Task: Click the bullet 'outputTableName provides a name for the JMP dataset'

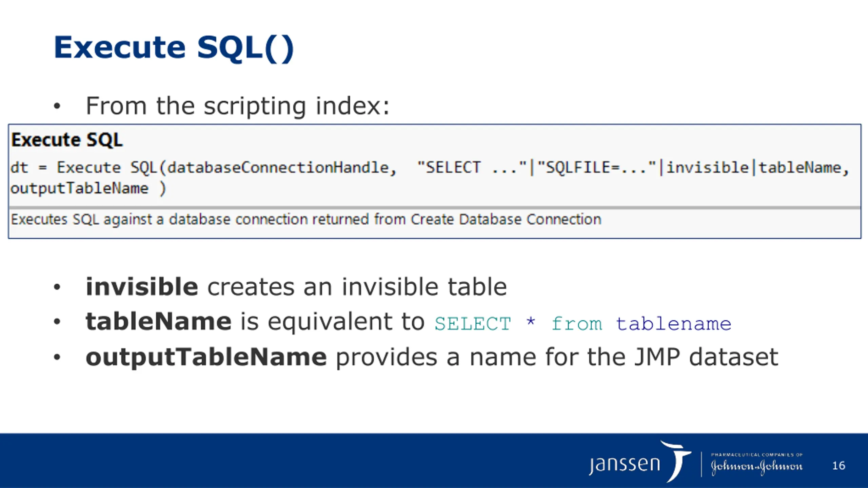Action: 432,358
